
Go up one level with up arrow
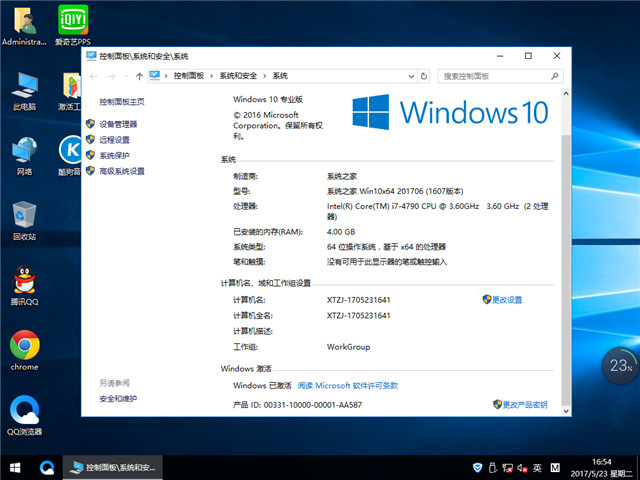(x=139, y=76)
